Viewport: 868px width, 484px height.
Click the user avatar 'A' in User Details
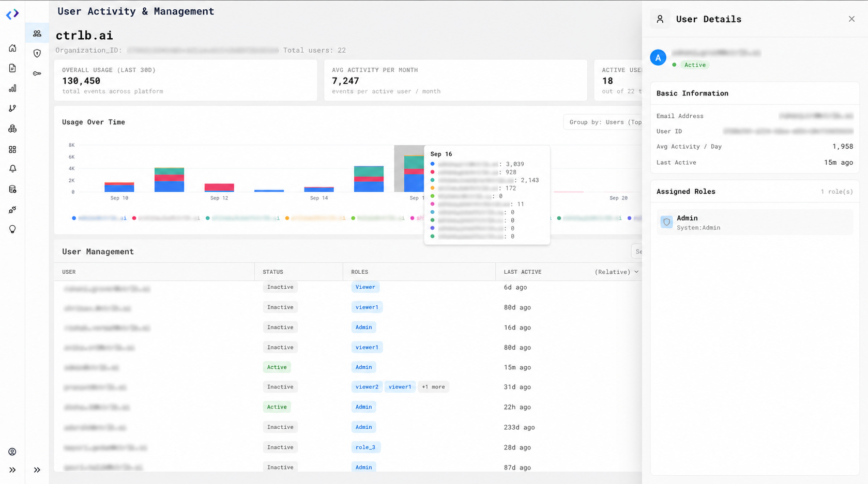click(x=658, y=58)
